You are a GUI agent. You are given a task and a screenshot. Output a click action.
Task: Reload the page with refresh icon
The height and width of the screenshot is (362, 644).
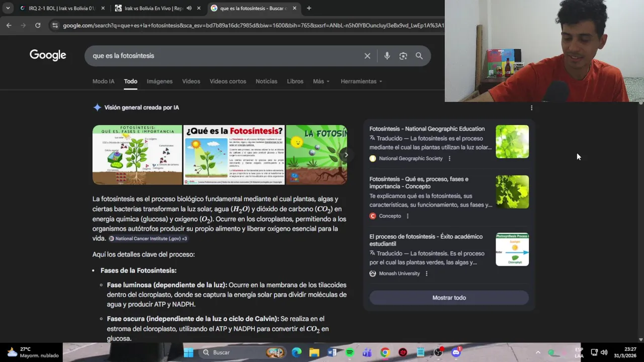click(38, 25)
